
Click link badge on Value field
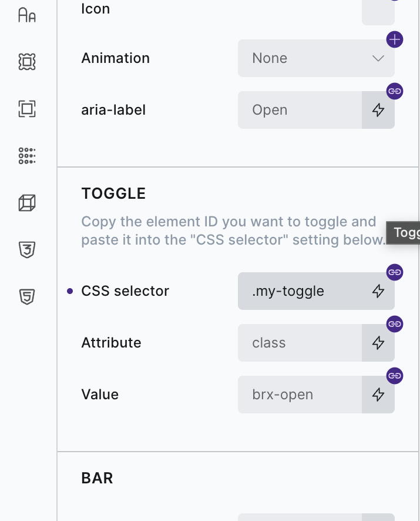click(395, 376)
